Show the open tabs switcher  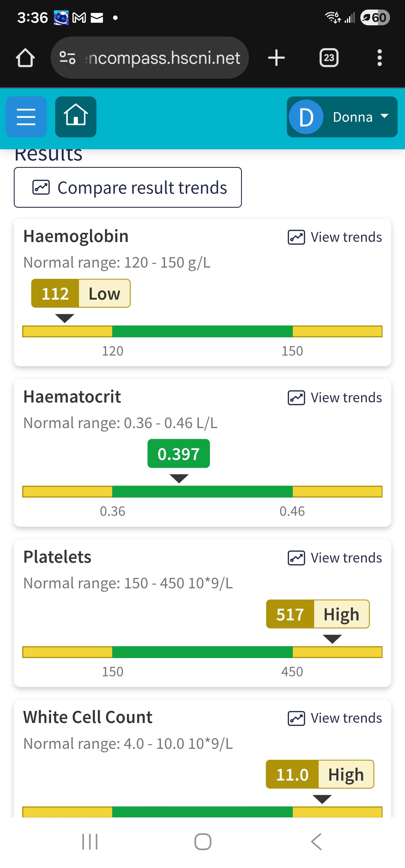coord(329,58)
